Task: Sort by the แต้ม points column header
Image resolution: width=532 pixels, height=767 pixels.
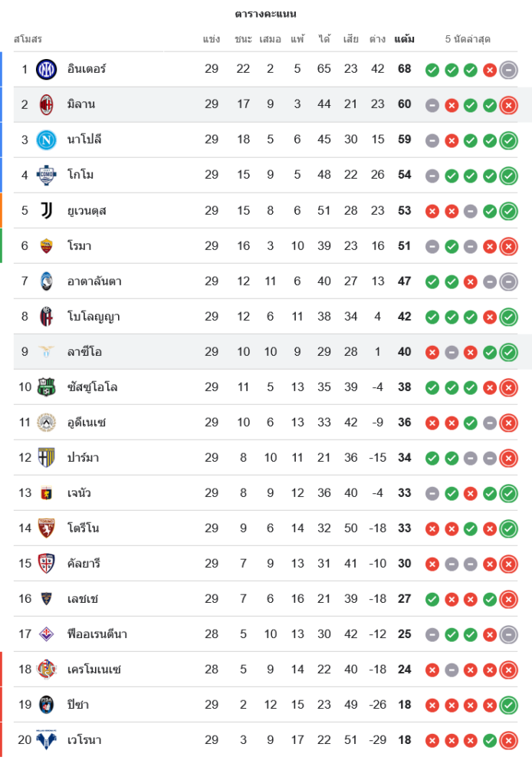Action: pos(404,39)
